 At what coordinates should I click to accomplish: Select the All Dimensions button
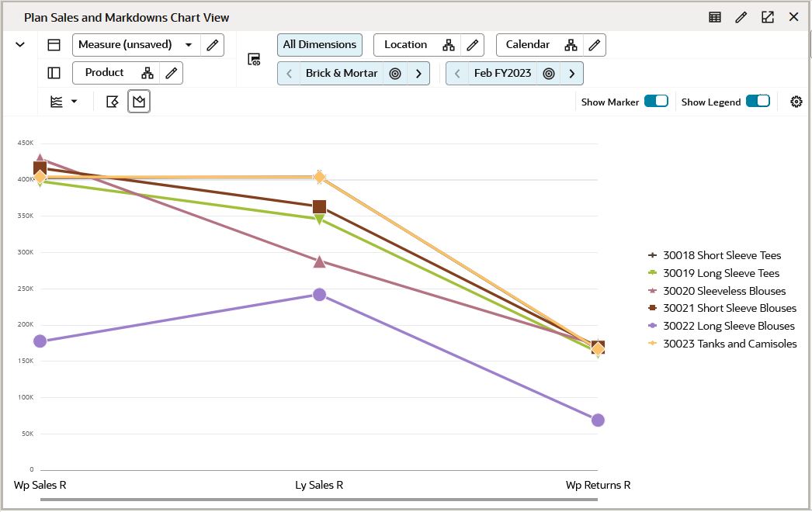(320, 44)
